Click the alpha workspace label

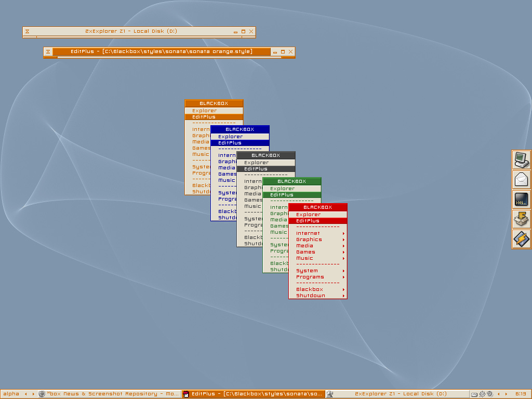pos(11,394)
